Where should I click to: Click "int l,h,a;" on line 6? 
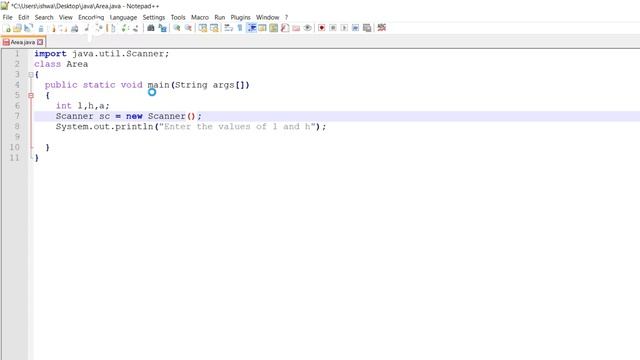point(83,106)
